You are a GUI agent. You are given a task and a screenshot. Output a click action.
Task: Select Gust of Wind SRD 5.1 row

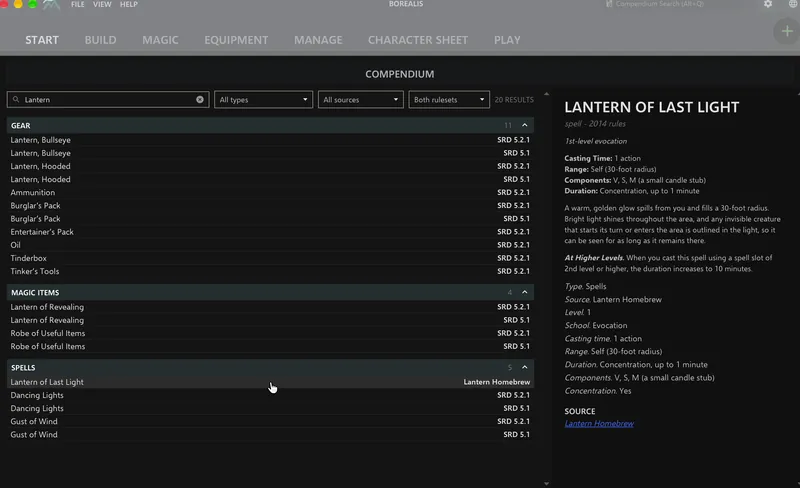(270, 434)
